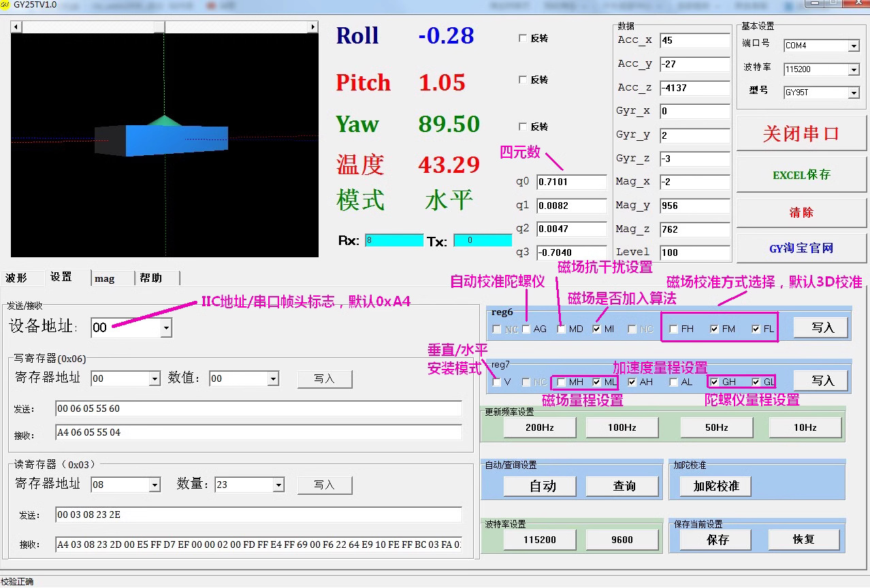Click the EXCEL保存 button
The image size is (870, 588).
tap(801, 175)
